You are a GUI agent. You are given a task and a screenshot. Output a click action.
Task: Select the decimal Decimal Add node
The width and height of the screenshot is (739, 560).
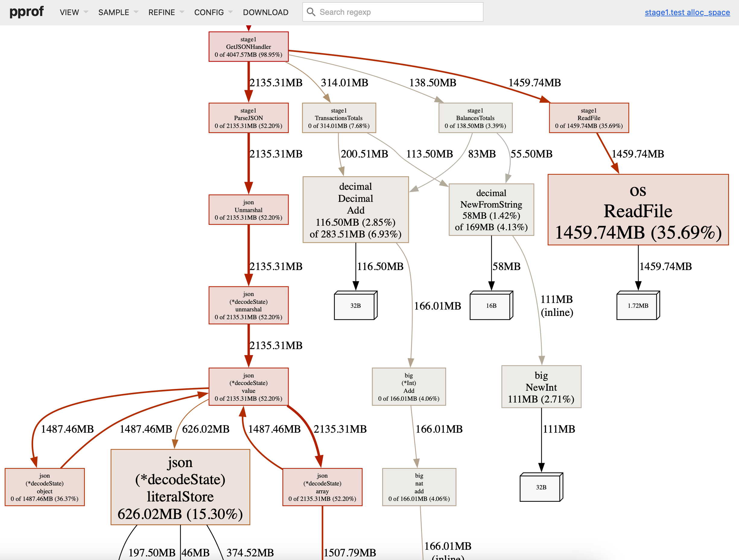[355, 210]
